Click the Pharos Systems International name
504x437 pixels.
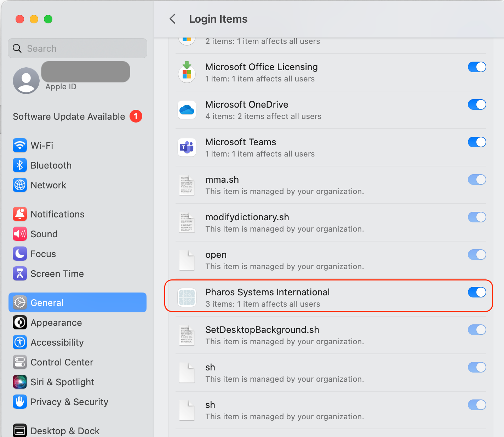click(268, 292)
